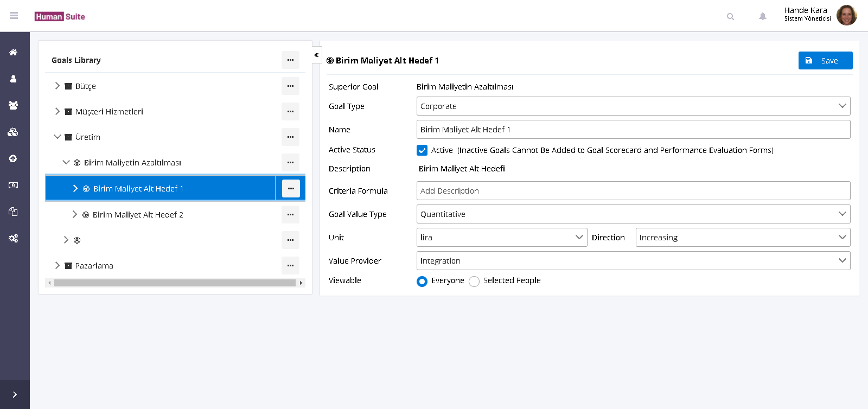Click the Criteria Formula input field
The height and width of the screenshot is (409, 868).
click(633, 191)
